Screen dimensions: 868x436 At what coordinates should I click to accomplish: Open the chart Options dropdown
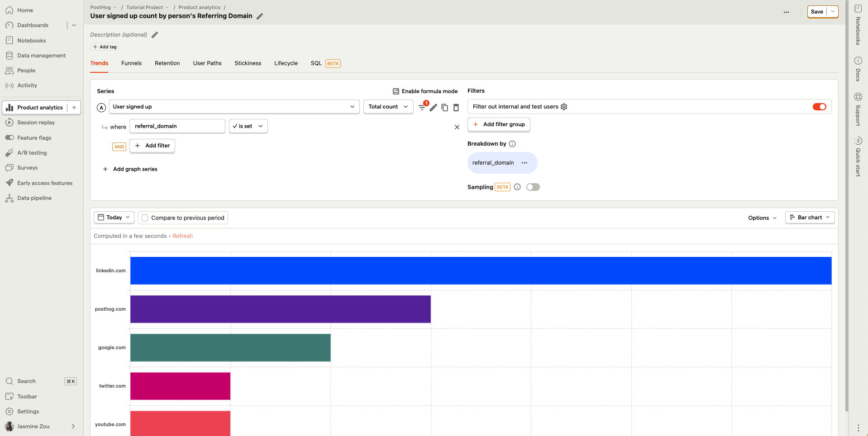click(x=762, y=218)
